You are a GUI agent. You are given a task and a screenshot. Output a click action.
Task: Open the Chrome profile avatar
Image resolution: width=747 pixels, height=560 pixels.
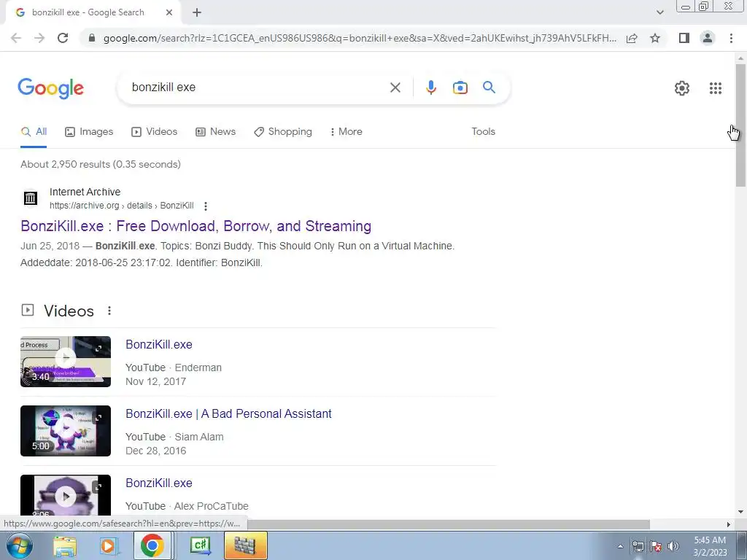coord(708,38)
